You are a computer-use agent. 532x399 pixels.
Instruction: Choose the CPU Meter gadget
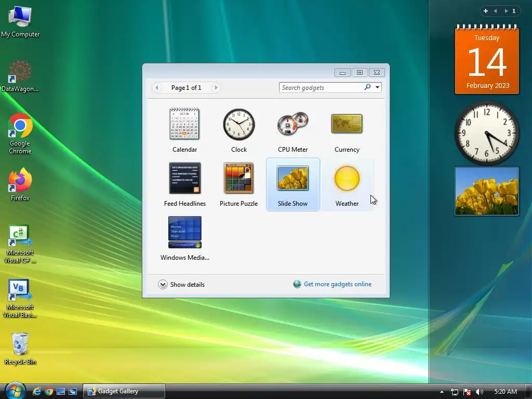coord(293,130)
